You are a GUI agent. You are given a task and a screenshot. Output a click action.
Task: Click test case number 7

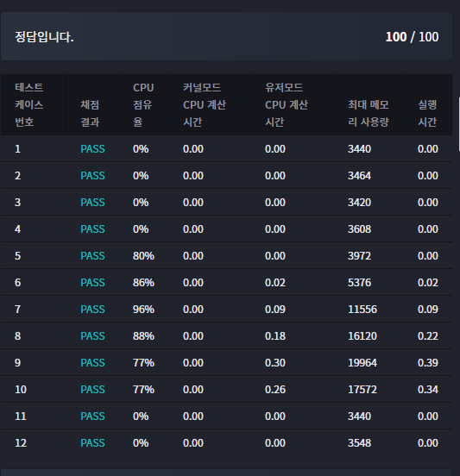coord(17,310)
